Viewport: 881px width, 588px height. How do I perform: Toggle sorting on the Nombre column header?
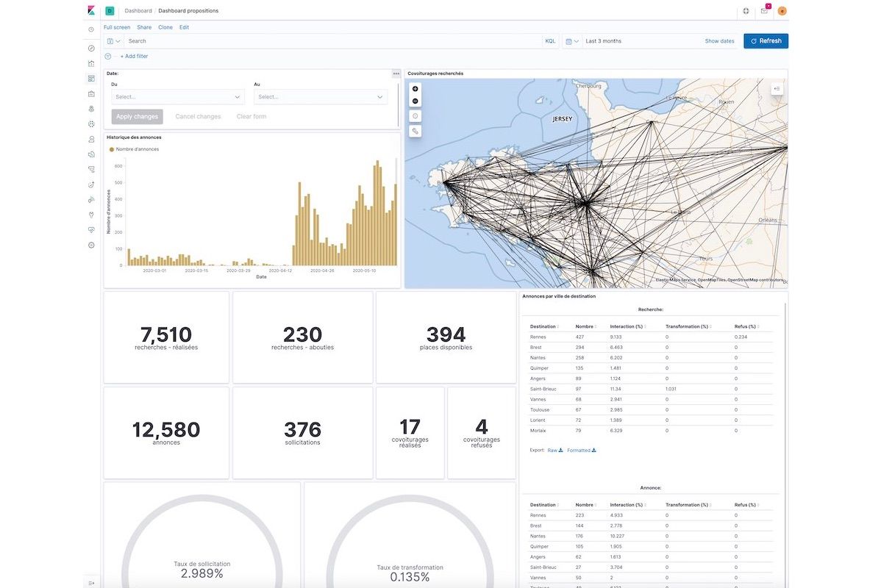point(584,326)
